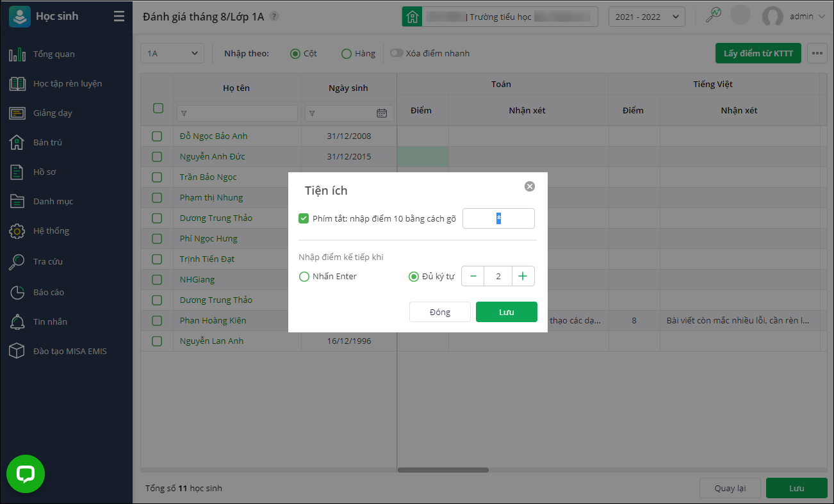Open student Trịnh Tiến Đạt
The image size is (834, 504).
point(207,259)
